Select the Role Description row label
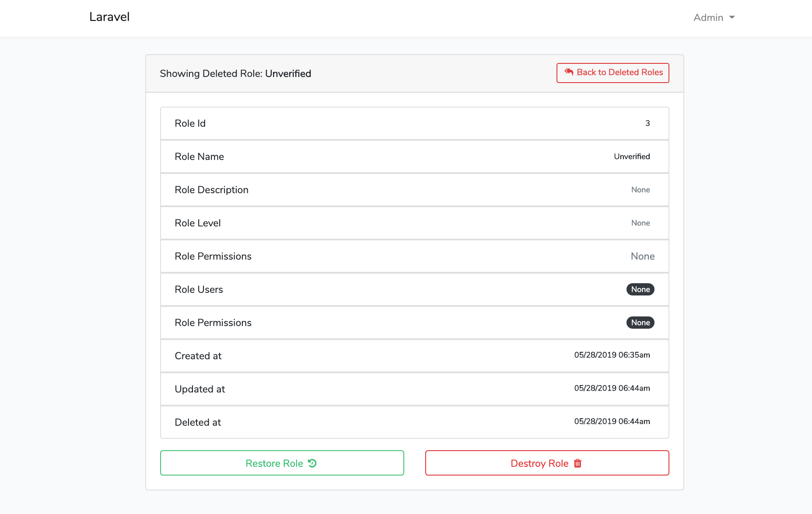812x514 pixels. click(x=211, y=190)
